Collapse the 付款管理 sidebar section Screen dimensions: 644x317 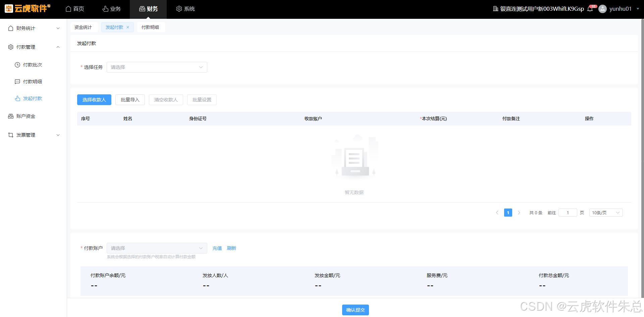34,47
